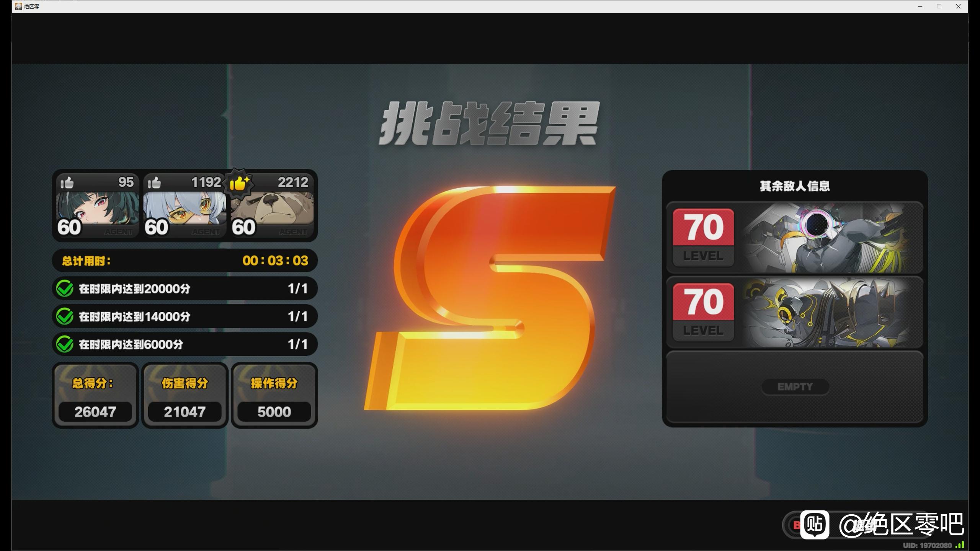980x551 pixels.
Task: Close the game window
Action: pyautogui.click(x=958, y=7)
